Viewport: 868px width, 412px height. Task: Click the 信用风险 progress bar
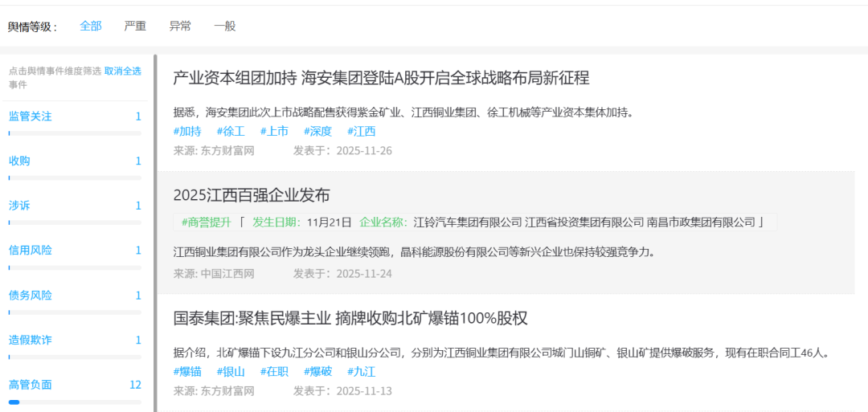pyautogui.click(x=75, y=267)
